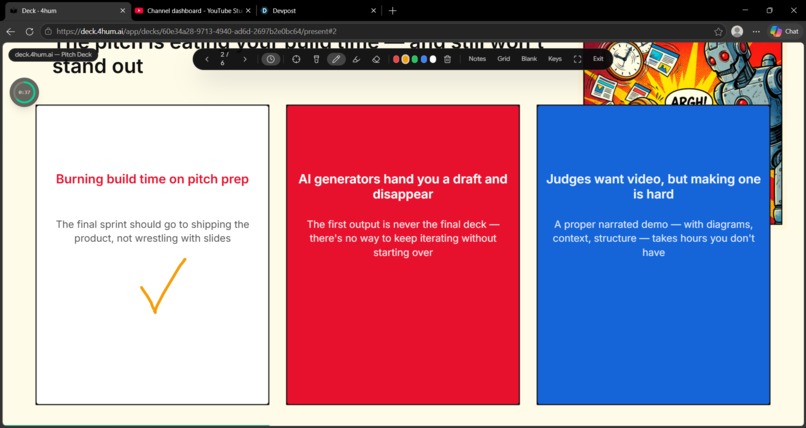Click 'Judges want video' card heading
Screen dimensions: 806x428
click(x=653, y=187)
